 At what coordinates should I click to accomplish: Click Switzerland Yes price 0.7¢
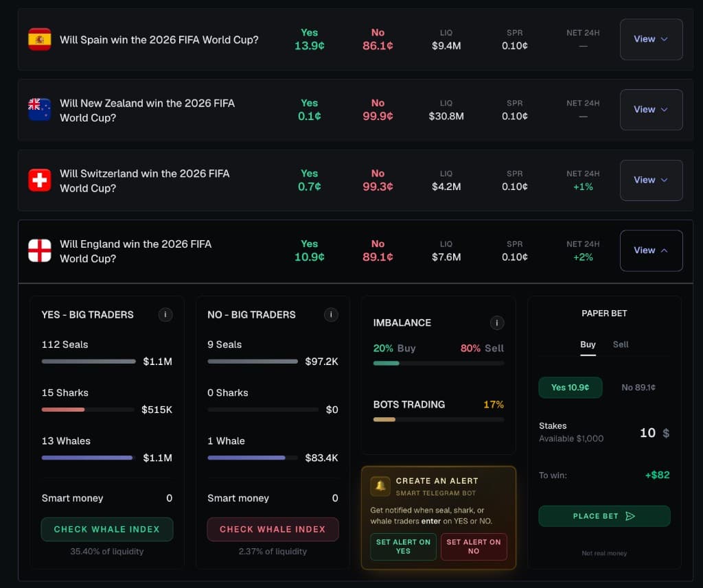point(310,187)
